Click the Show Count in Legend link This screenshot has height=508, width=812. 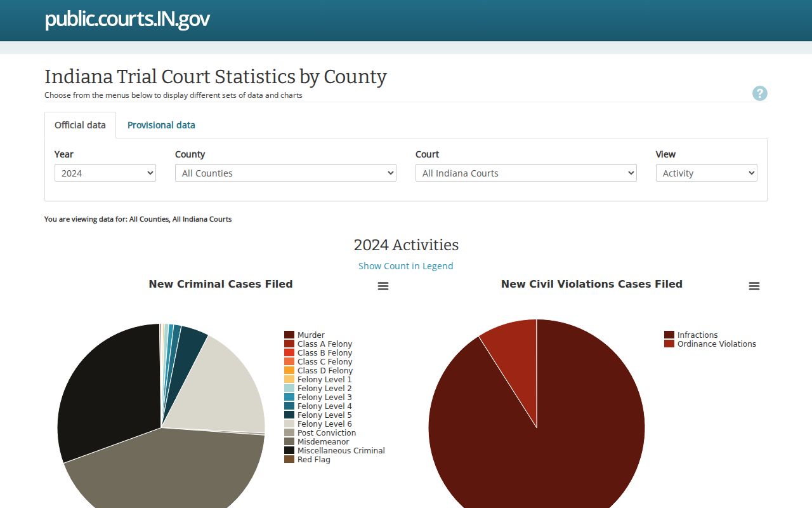coord(406,266)
